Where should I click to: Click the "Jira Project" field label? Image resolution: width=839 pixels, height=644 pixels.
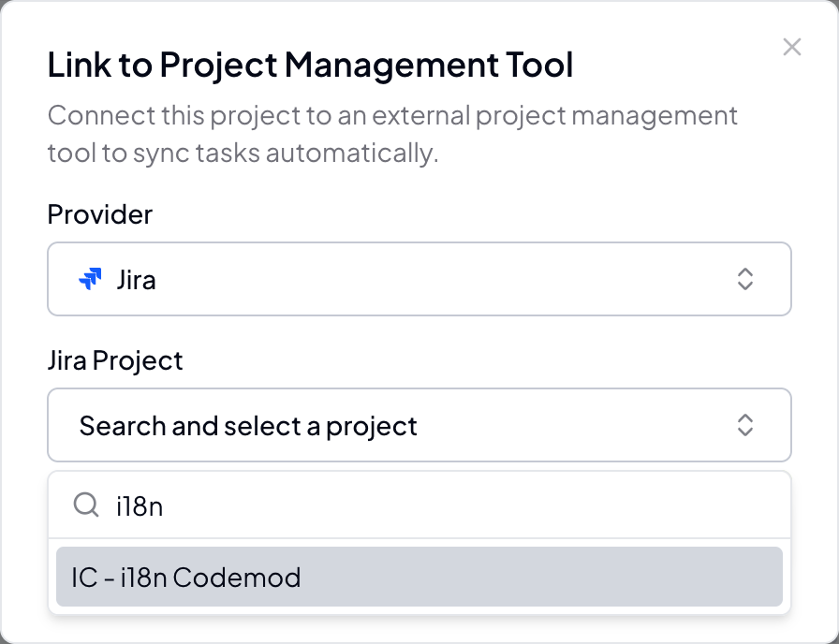115,360
